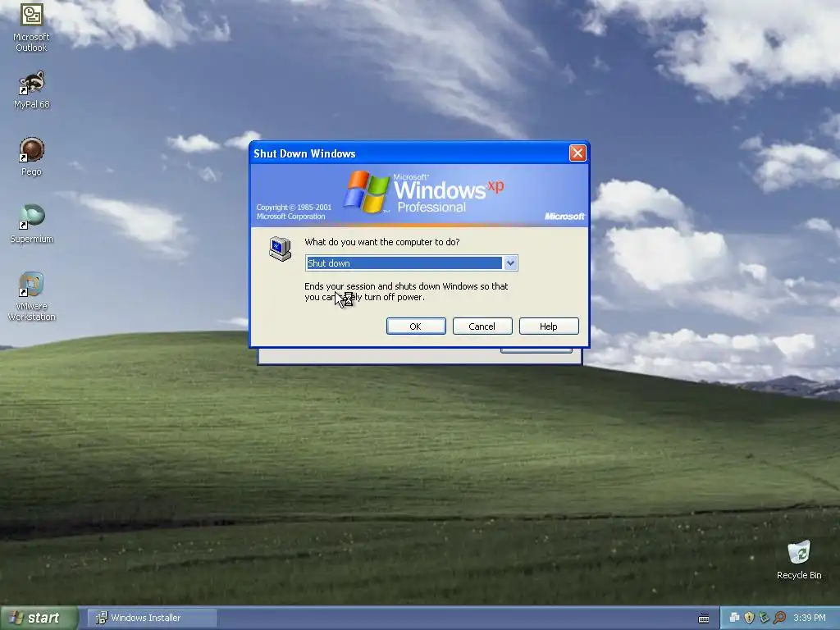This screenshot has width=840, height=630.
Task: Click the computer icon in shutdown dialog
Action: click(281, 249)
